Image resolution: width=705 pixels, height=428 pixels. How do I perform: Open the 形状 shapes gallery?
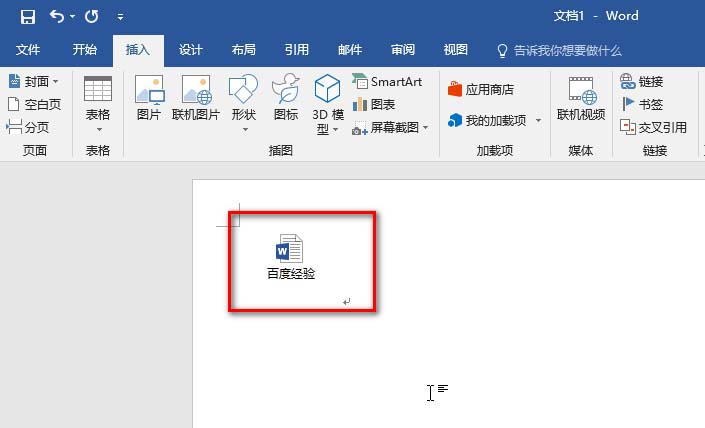point(244,103)
